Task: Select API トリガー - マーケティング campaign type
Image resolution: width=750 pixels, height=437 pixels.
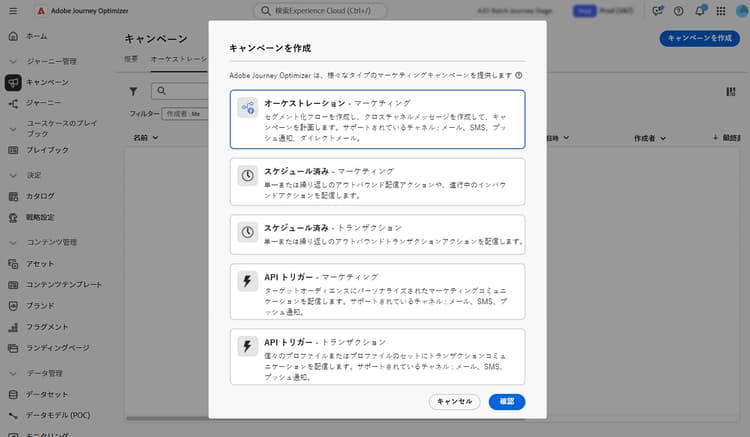Action: coord(377,291)
